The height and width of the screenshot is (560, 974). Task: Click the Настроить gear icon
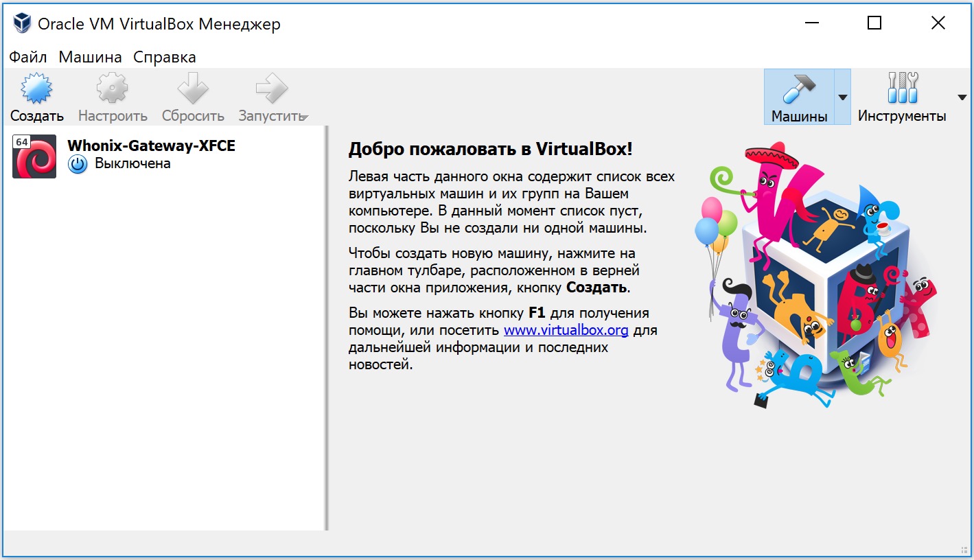click(113, 89)
